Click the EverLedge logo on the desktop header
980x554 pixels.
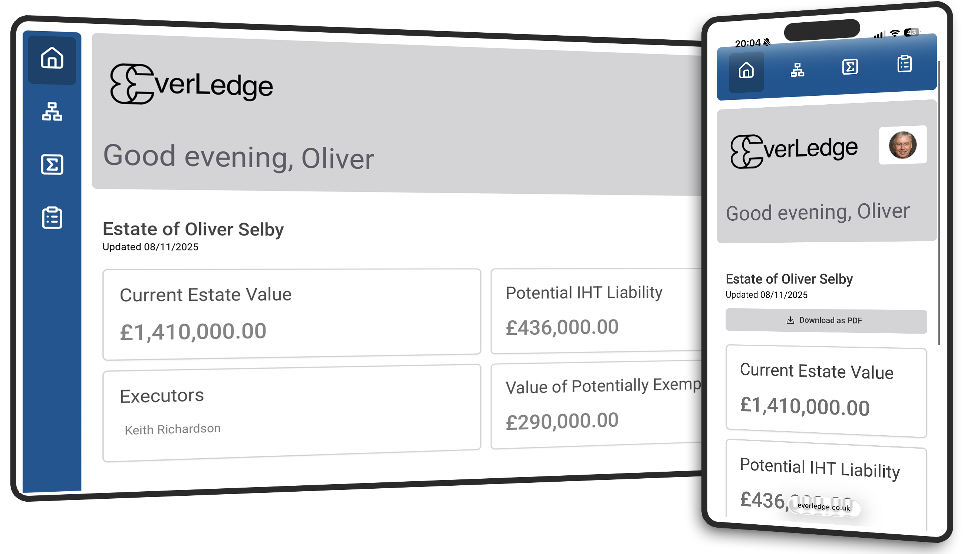point(191,84)
